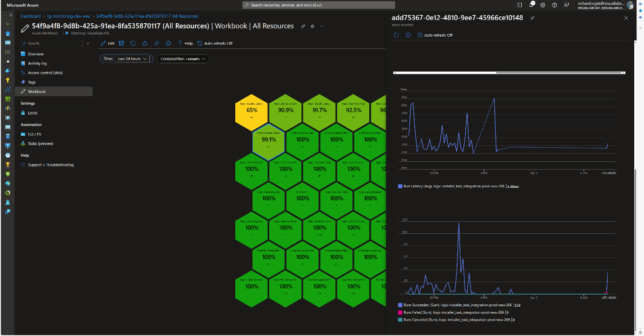Screen dimensions: 644x336
Task: Open All services list icon
Action: coord(7,52)
